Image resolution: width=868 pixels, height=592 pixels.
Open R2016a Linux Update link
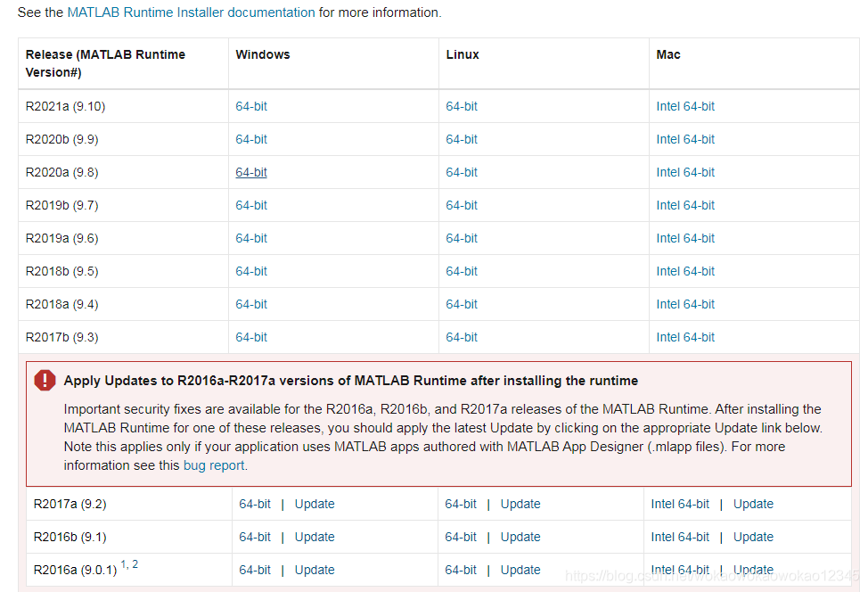click(x=520, y=570)
